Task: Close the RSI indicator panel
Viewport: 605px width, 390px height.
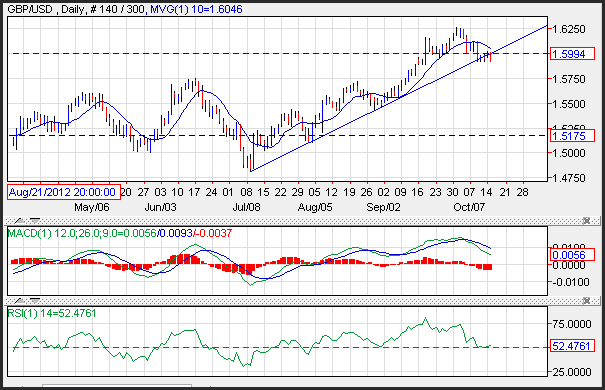Action: 586,301
